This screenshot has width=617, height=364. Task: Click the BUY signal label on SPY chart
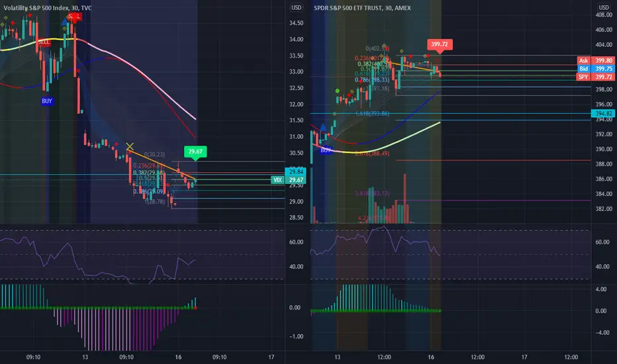[x=326, y=150]
